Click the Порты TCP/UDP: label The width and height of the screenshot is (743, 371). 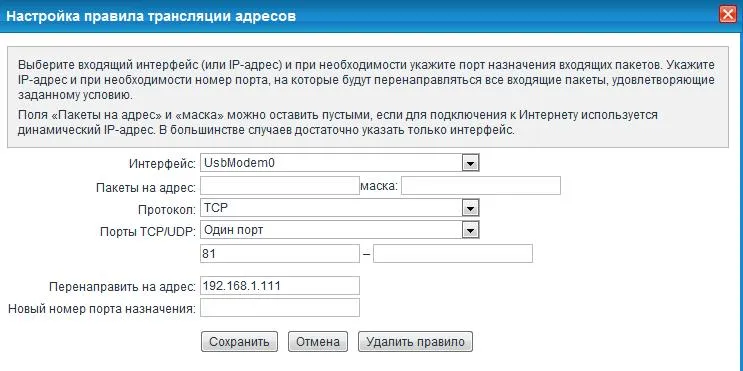[148, 232]
